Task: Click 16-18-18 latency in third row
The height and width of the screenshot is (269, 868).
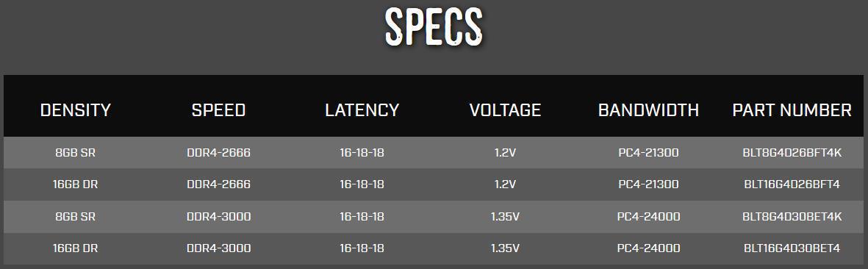Action: click(362, 216)
